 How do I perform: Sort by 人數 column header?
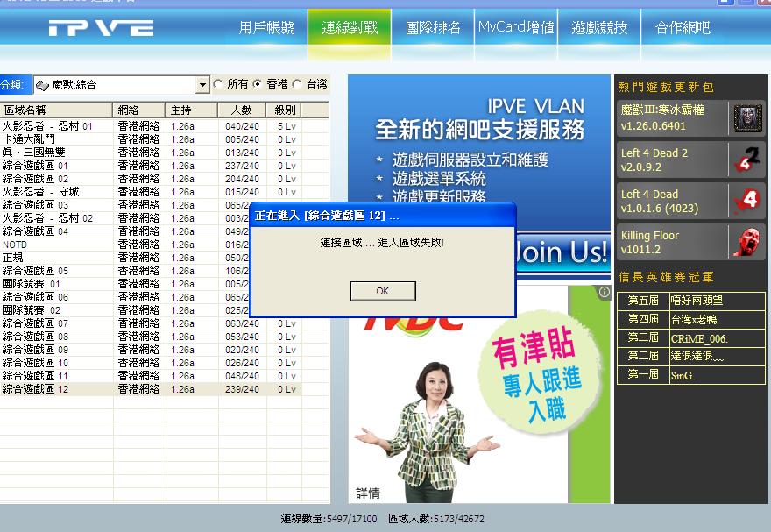click(242, 110)
